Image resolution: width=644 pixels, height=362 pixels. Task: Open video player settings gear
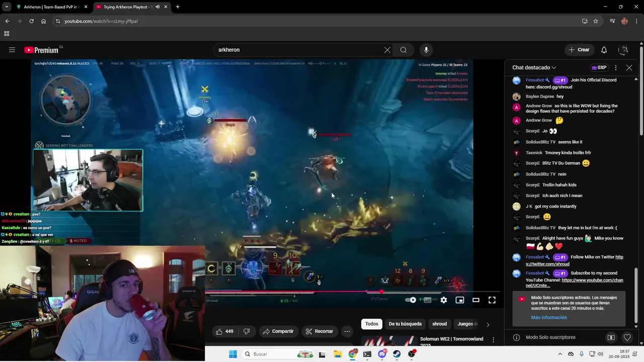444,300
